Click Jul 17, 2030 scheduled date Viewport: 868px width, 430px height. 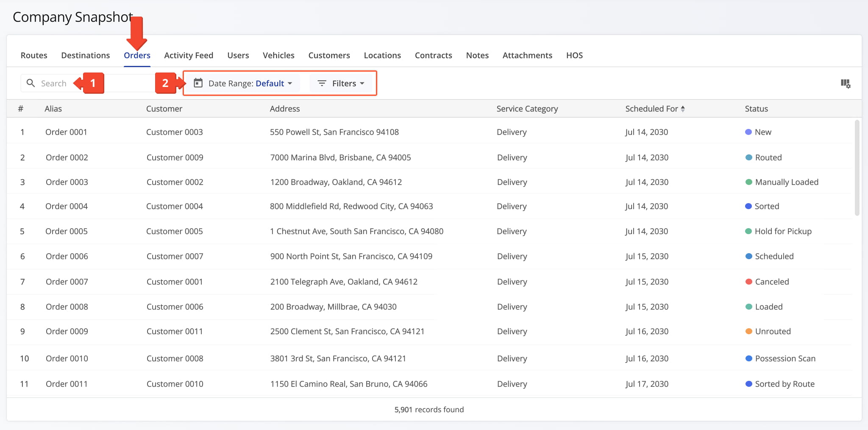[x=647, y=384]
